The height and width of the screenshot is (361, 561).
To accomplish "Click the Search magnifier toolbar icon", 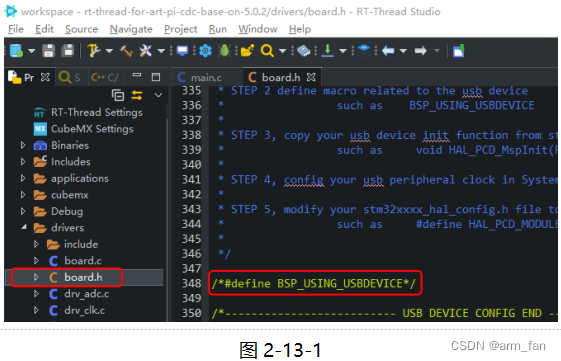I will coord(267,51).
